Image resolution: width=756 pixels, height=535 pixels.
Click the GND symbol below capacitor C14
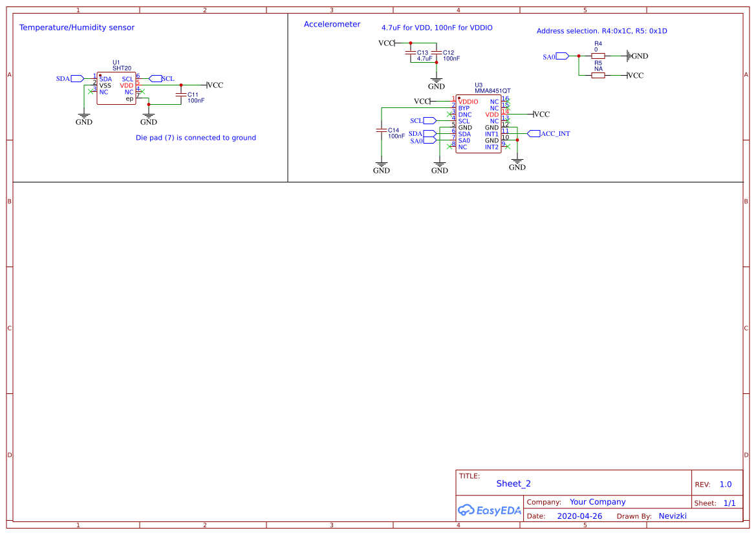tap(382, 168)
